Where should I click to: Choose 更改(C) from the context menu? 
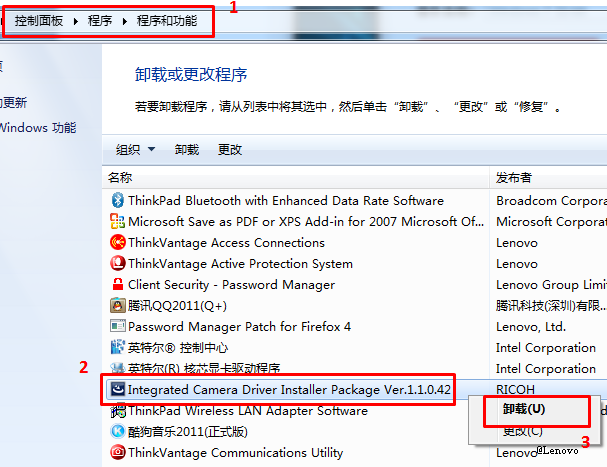coord(522,431)
